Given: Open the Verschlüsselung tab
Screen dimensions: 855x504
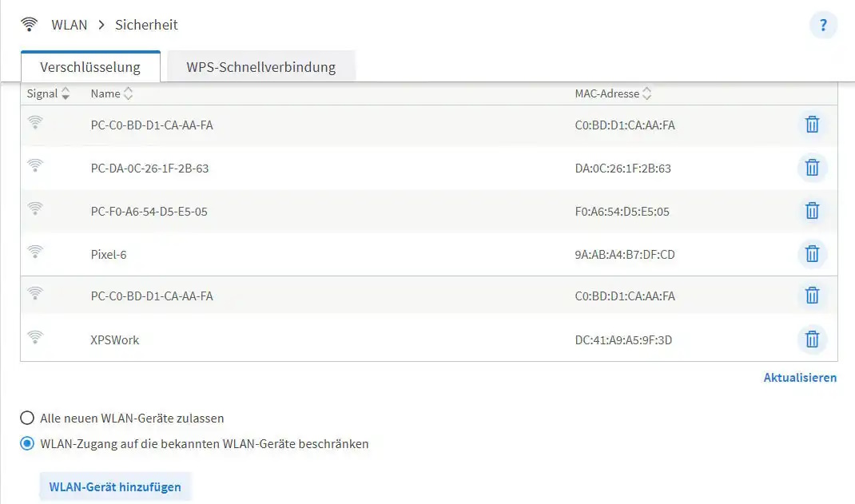Looking at the screenshot, I should tap(90, 67).
